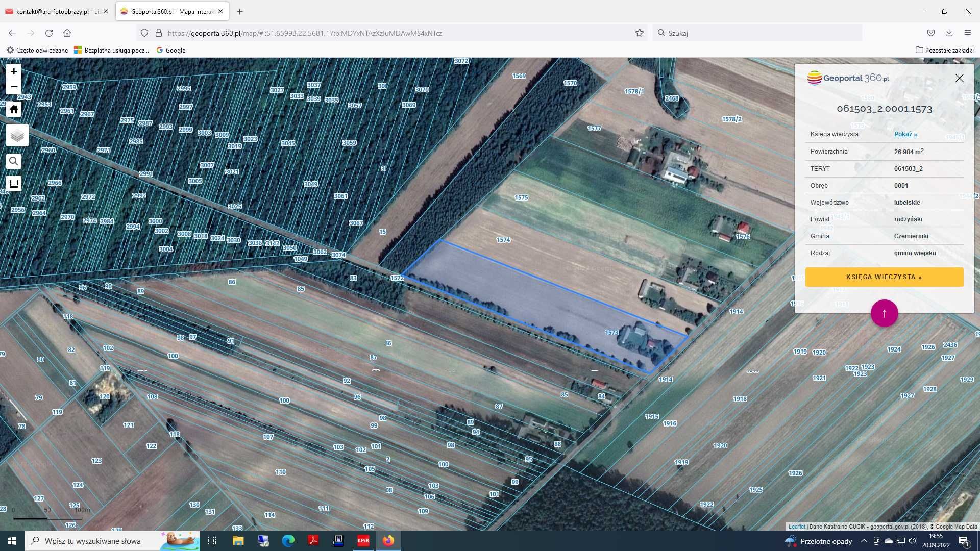This screenshot has height=551, width=980.
Task: Click the Leaflet attribution link
Action: click(797, 527)
